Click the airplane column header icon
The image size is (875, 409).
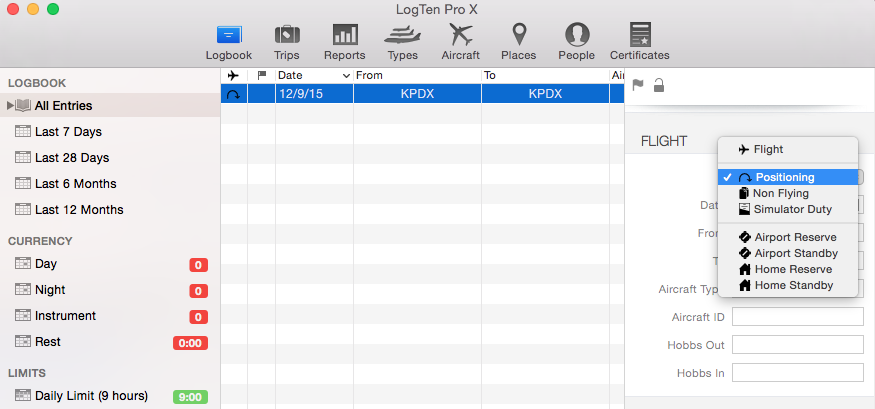click(233, 75)
